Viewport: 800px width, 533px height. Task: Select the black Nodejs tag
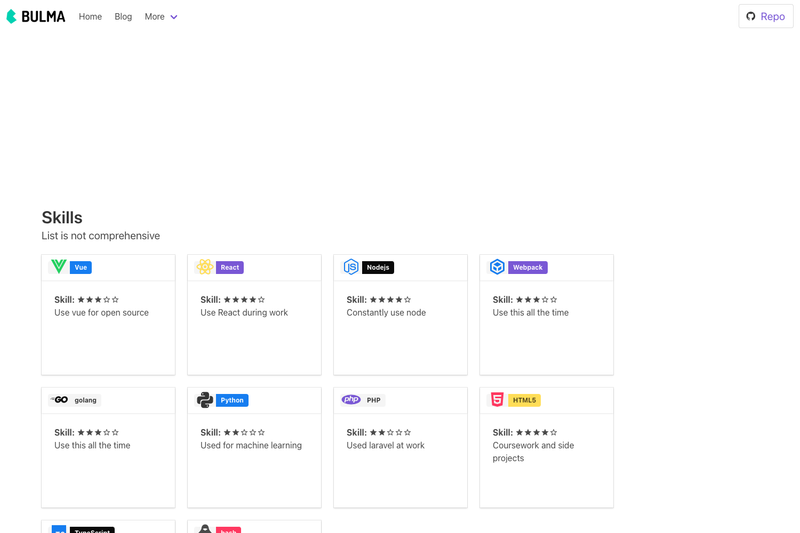[x=378, y=267]
